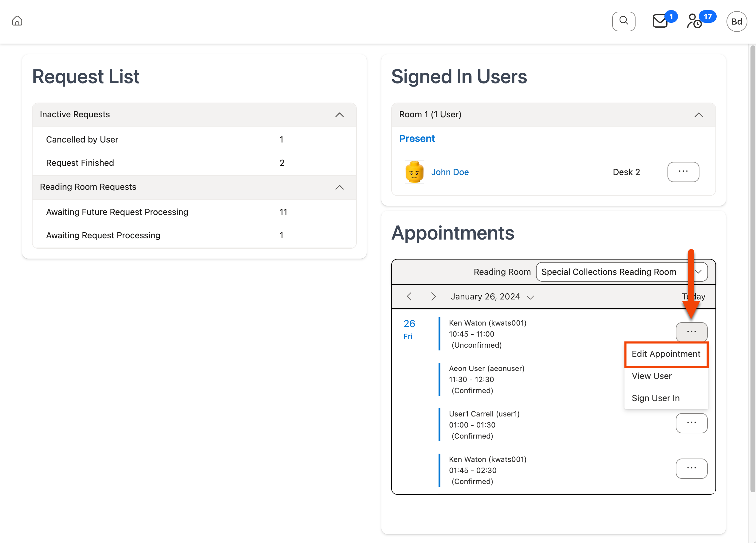Open the Bd profile avatar
The height and width of the screenshot is (543, 756).
click(x=736, y=21)
